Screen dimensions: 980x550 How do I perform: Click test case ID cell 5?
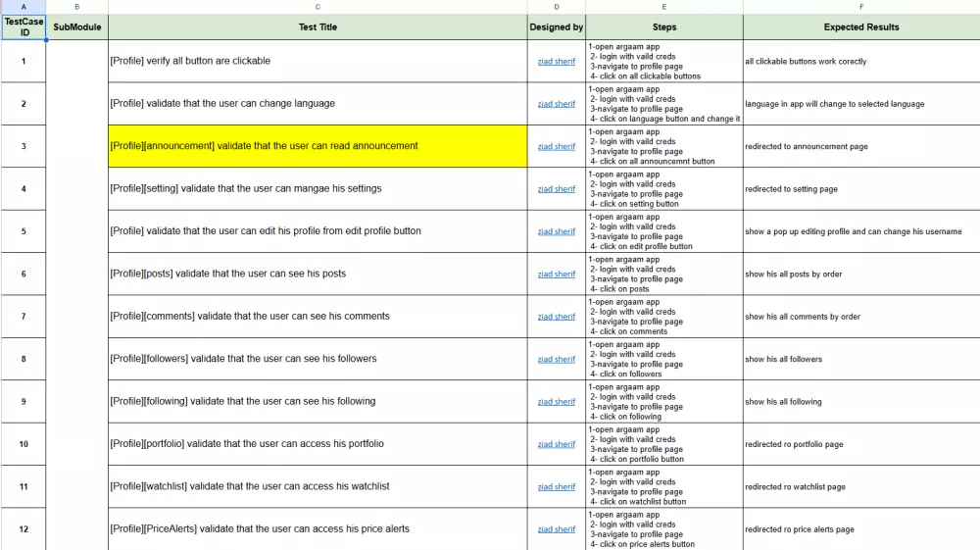[x=24, y=231]
